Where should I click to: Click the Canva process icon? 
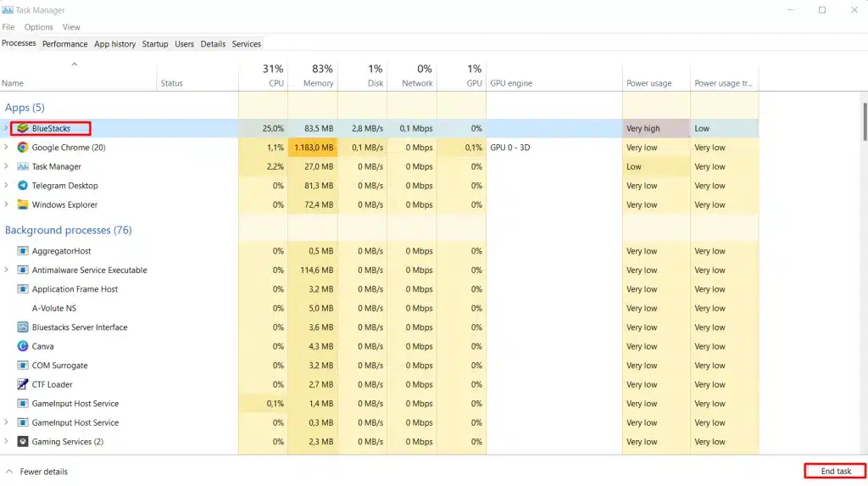pyautogui.click(x=22, y=346)
